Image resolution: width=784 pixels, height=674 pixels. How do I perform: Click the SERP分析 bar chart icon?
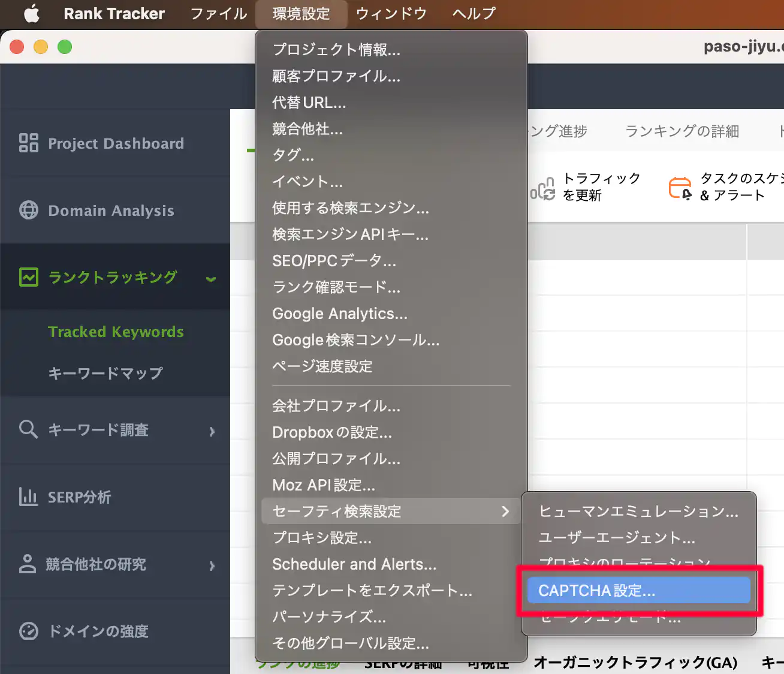point(29,497)
